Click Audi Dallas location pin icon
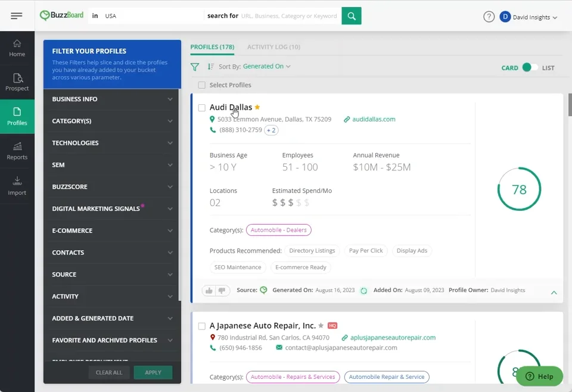This screenshot has height=392, width=572. (x=212, y=119)
